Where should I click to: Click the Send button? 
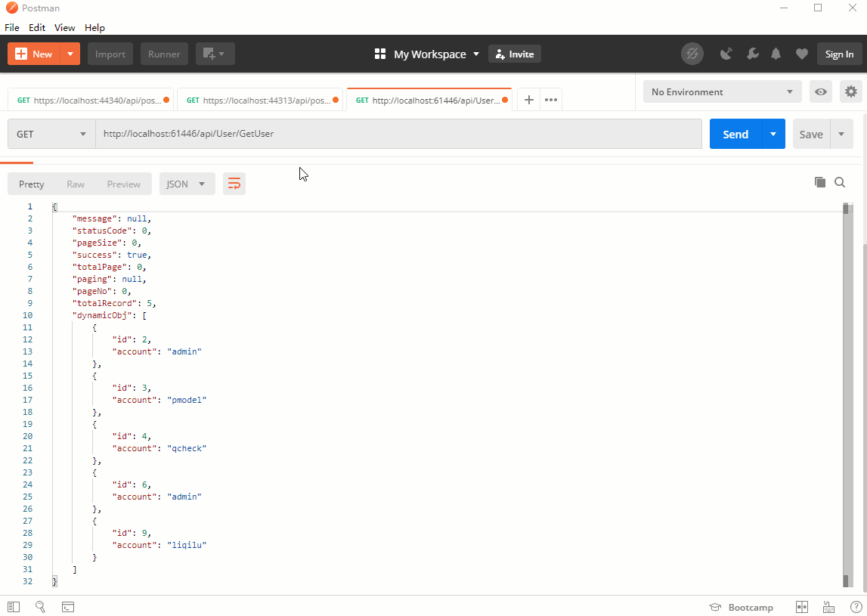click(x=735, y=133)
